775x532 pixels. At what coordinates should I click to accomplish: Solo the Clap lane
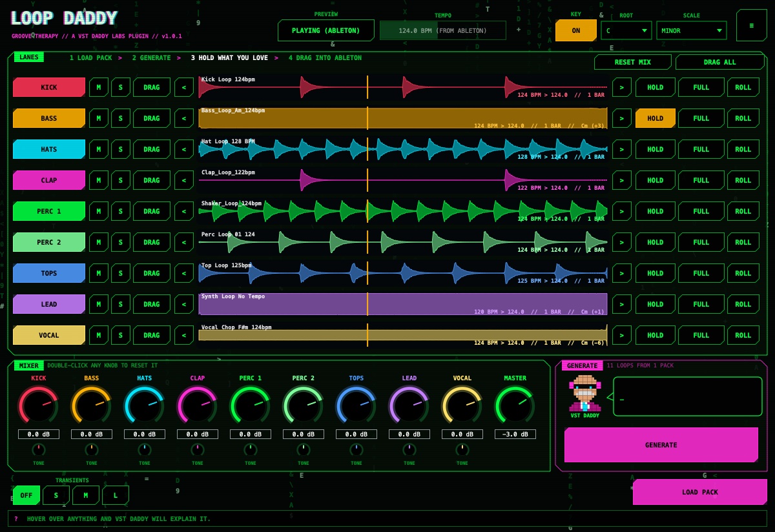tap(121, 180)
